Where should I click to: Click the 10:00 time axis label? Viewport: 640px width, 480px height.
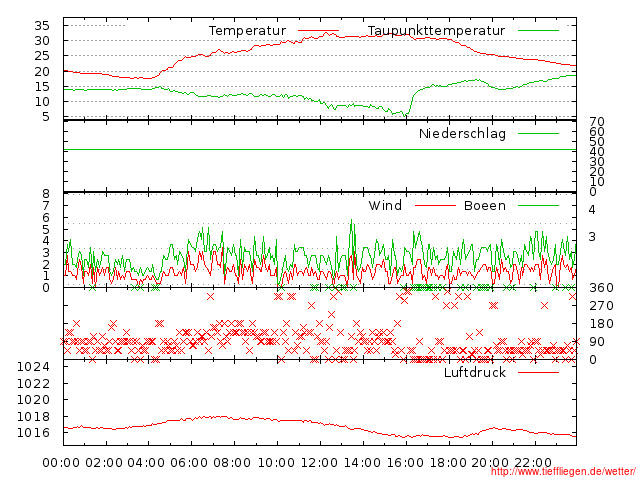click(276, 463)
